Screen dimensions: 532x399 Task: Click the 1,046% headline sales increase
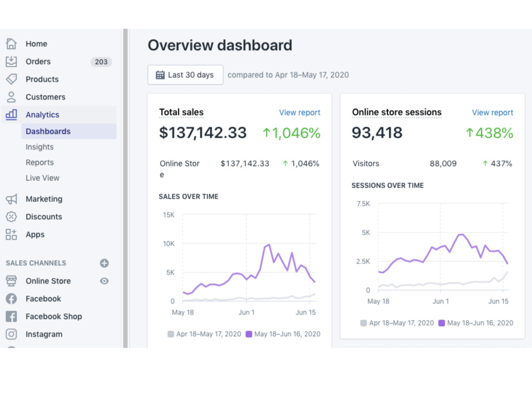292,133
